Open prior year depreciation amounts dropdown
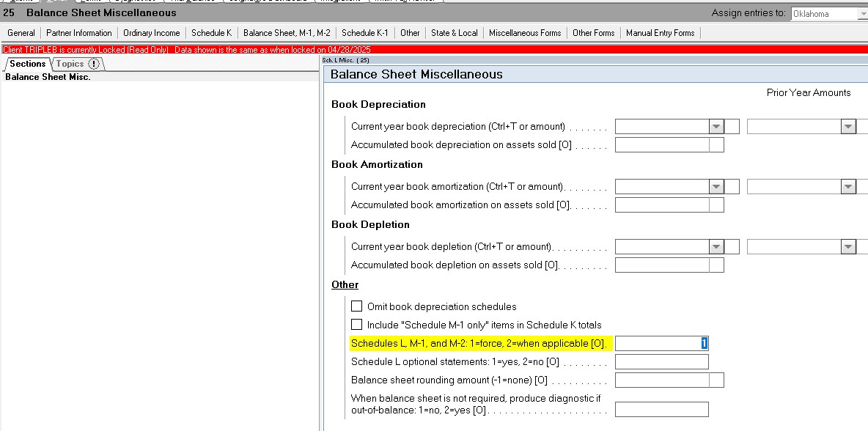This screenshot has width=868, height=431. click(848, 125)
